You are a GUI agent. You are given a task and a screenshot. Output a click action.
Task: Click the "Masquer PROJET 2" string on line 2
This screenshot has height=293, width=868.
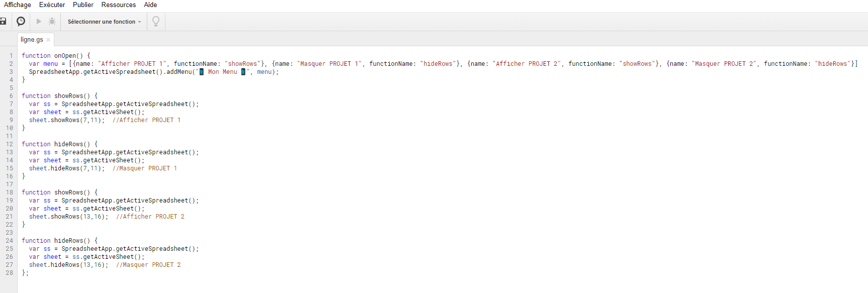pos(725,64)
